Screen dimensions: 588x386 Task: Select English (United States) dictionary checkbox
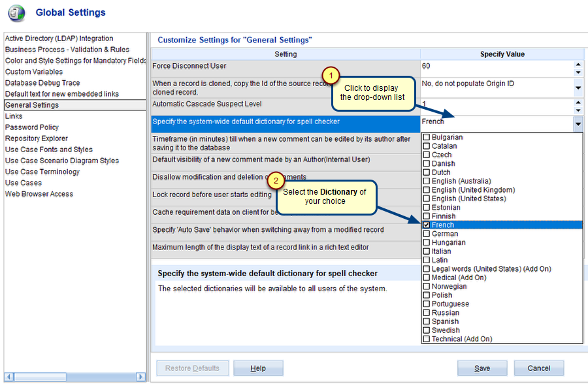427,199
